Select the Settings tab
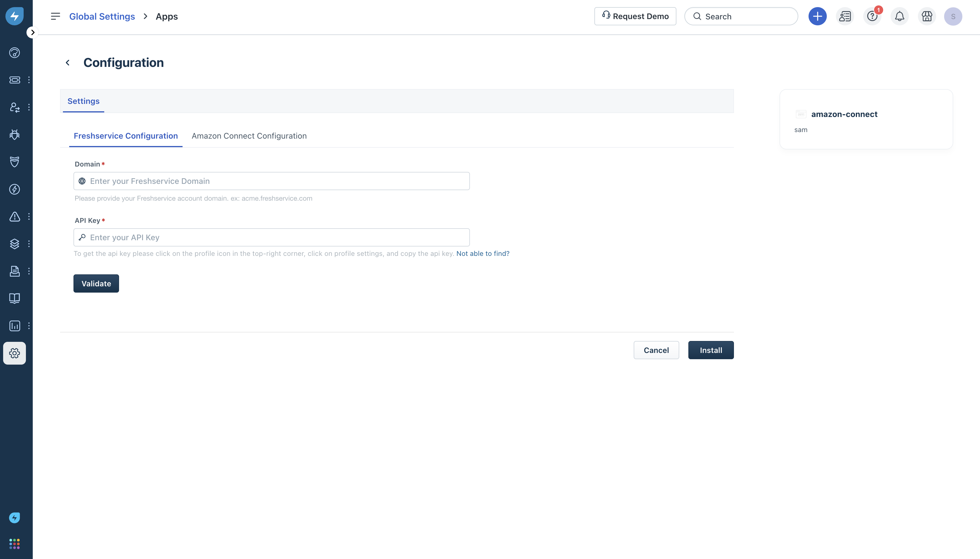The image size is (980, 559). [x=83, y=101]
